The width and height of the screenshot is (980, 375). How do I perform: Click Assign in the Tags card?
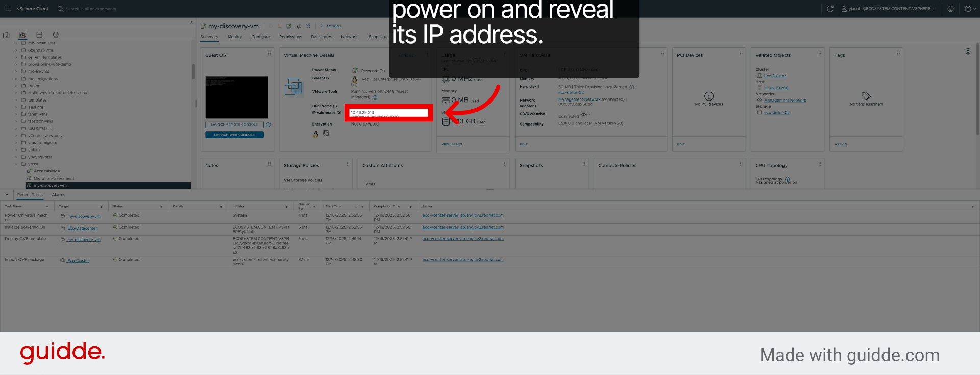(841, 144)
